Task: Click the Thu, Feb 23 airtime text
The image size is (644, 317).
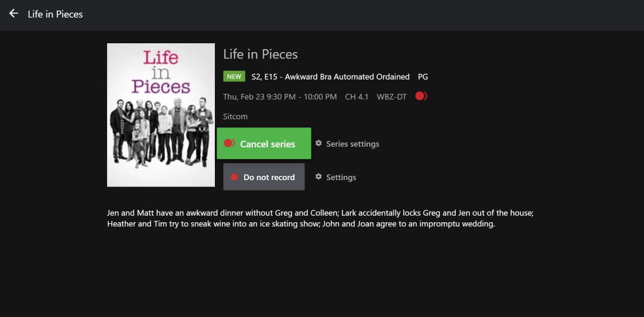Action: coord(280,97)
